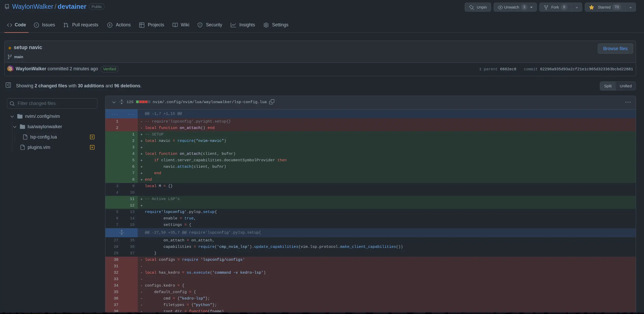The image size is (644, 314).
Task: Click the star icon on Starred
Action: [592, 7]
